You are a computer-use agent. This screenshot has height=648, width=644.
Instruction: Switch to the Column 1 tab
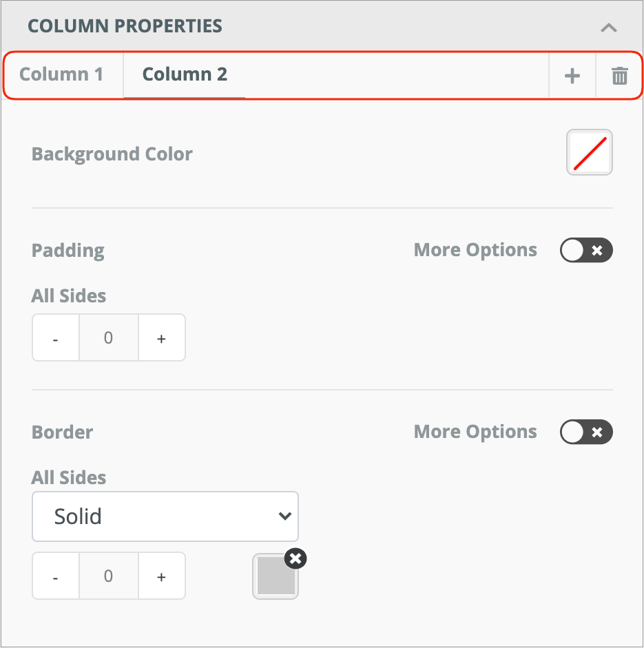pos(62,74)
